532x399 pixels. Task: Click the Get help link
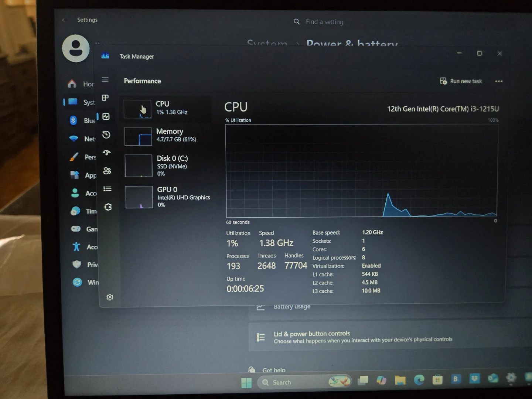point(274,370)
